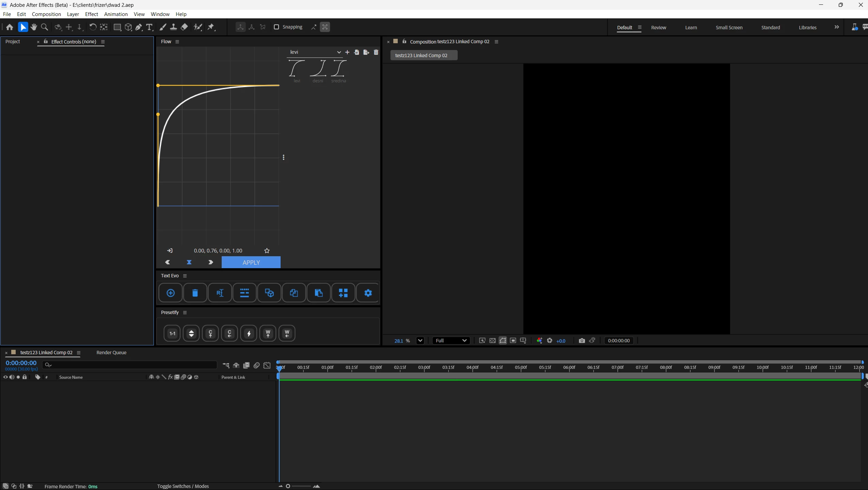Choose the Hand tool
Screen dimensions: 868x490
(x=34, y=27)
